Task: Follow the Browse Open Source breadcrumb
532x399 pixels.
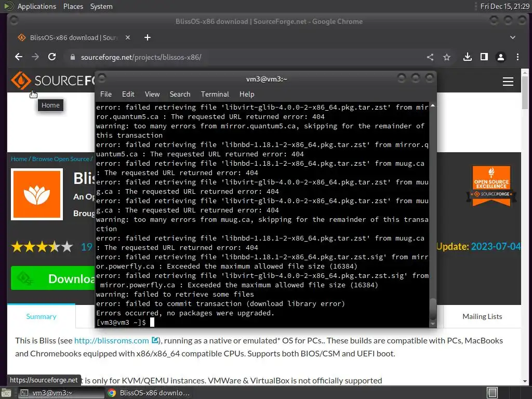Action: (x=61, y=159)
